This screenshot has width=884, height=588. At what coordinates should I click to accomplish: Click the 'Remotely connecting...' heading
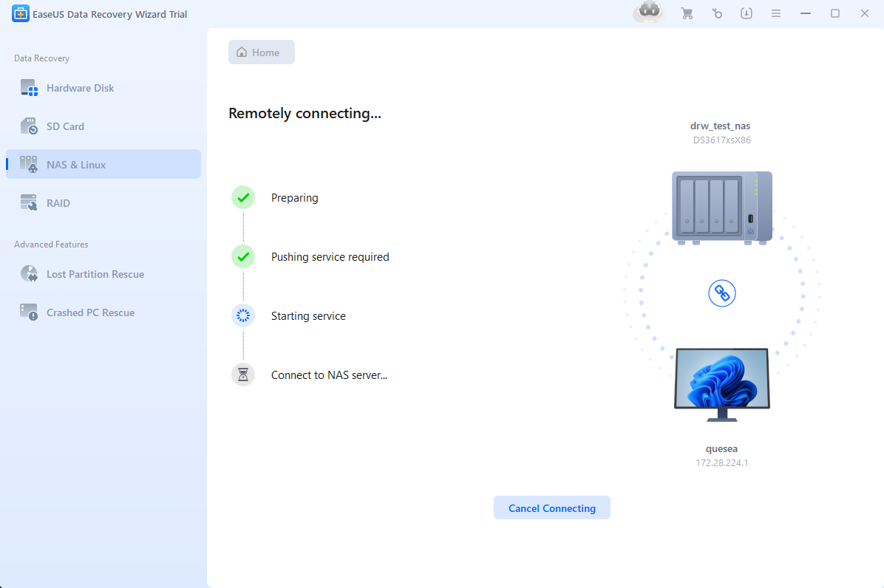305,114
